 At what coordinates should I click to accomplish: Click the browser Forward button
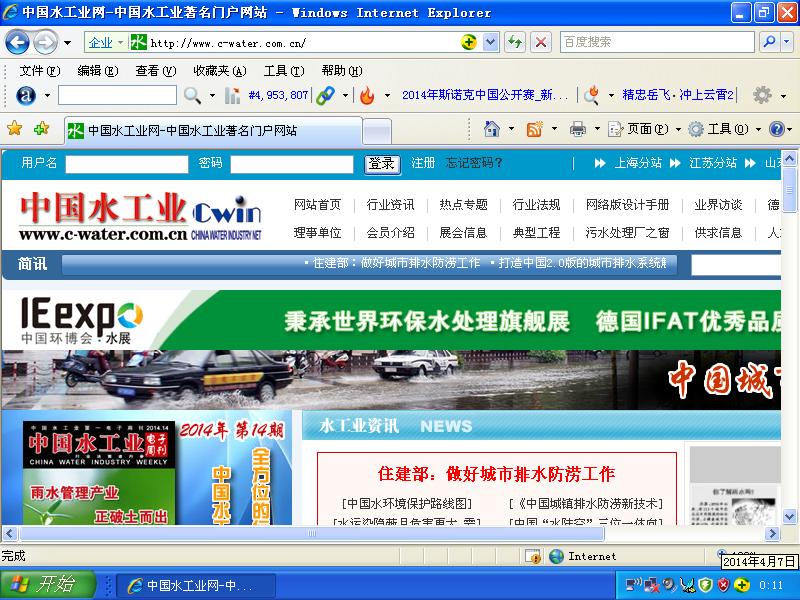pos(45,43)
